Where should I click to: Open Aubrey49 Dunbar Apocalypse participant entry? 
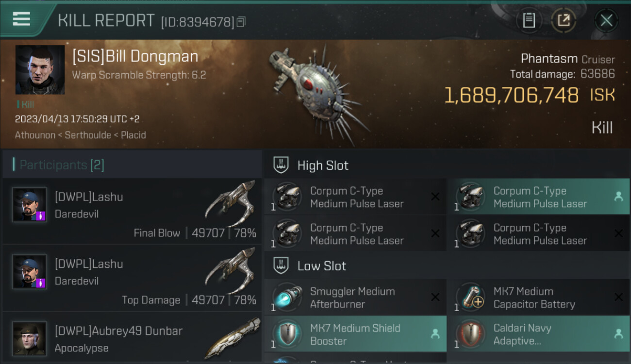point(132,338)
